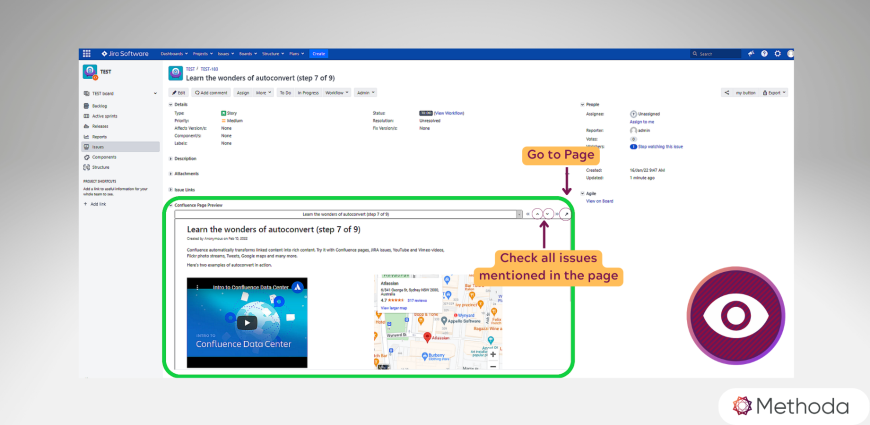Open the administration gear icon

[x=777, y=54]
